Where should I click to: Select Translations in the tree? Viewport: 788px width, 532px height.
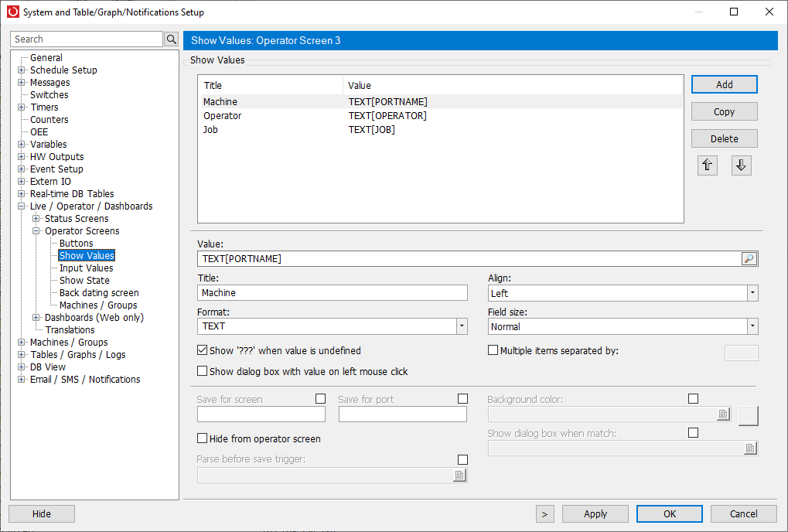click(70, 330)
